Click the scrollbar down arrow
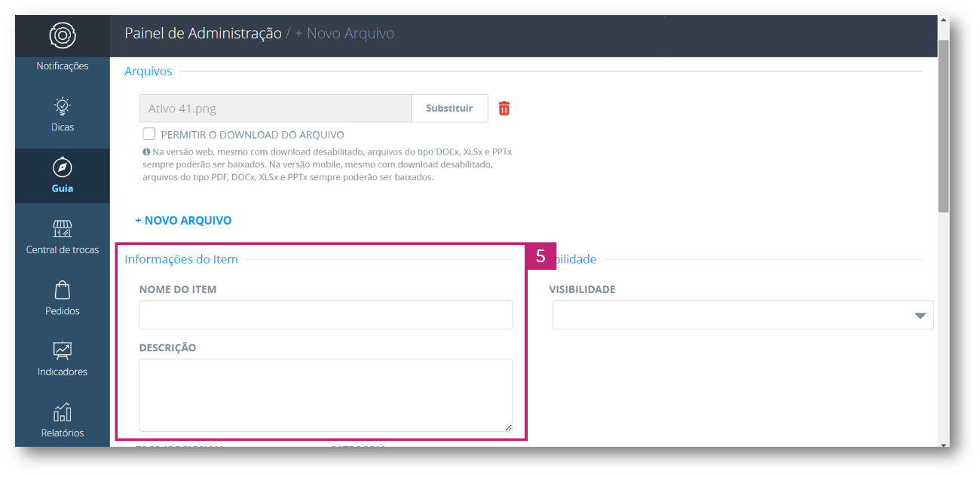The image size is (980, 477). [x=943, y=445]
